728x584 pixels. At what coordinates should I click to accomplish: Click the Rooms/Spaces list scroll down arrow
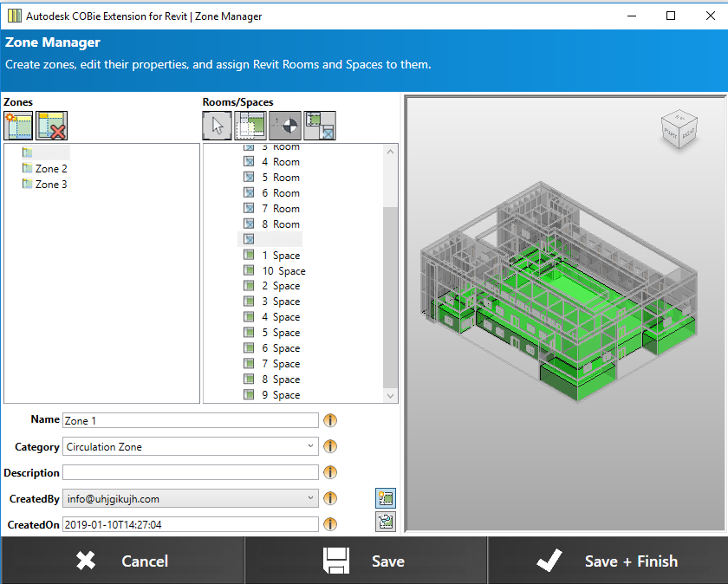pyautogui.click(x=390, y=395)
